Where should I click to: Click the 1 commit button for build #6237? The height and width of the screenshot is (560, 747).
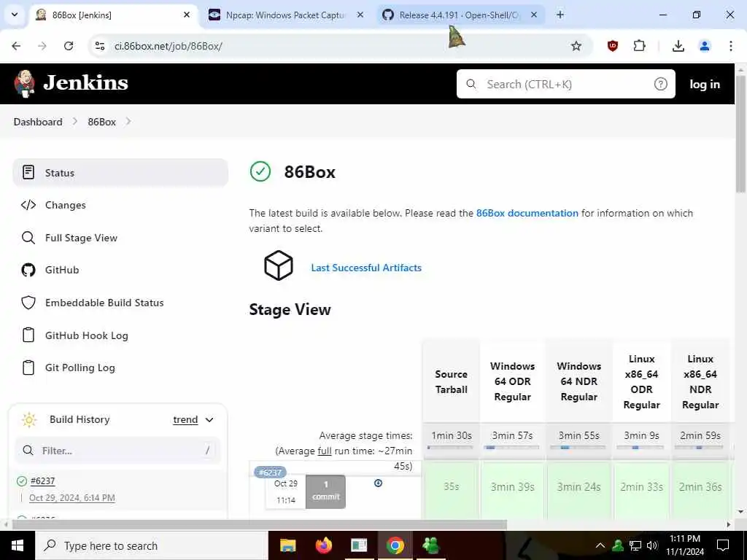[x=326, y=491]
